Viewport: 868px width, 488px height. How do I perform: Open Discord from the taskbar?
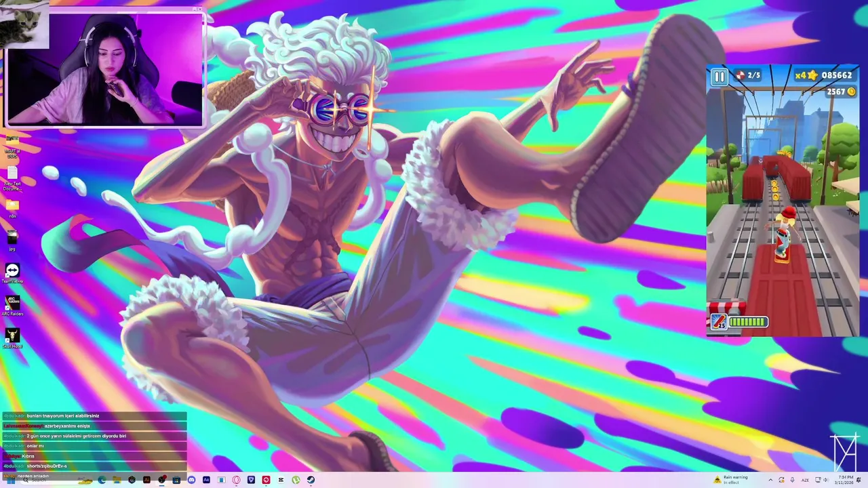pos(191,480)
